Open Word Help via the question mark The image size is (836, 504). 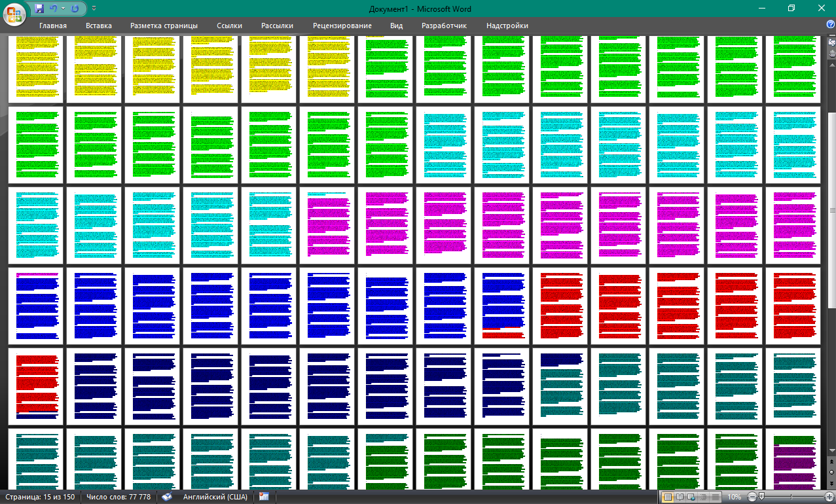pyautogui.click(x=830, y=25)
